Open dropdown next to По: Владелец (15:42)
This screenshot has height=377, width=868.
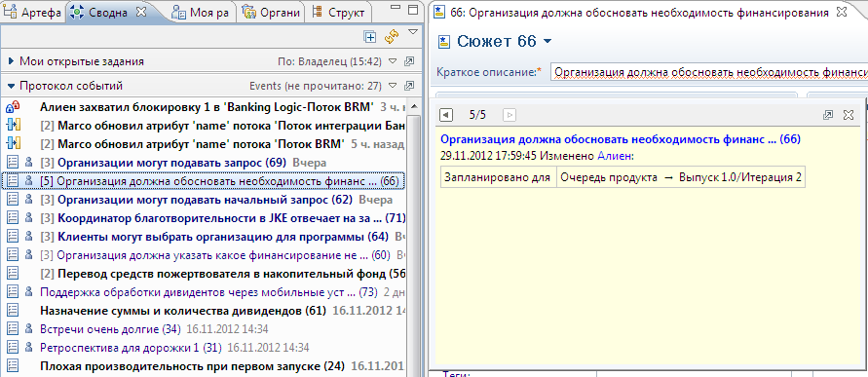(393, 61)
